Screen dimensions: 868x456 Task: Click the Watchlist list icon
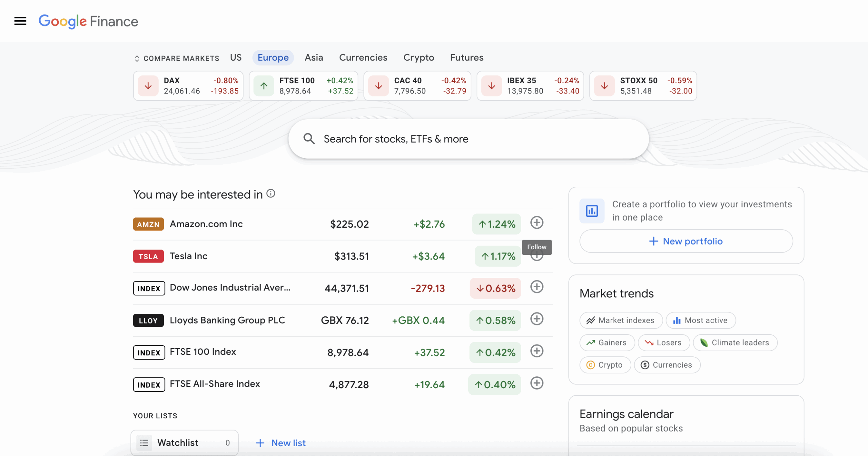144,443
